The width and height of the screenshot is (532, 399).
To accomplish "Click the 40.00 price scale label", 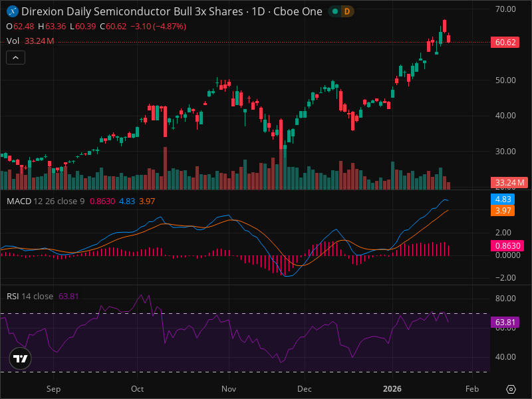I will [x=505, y=116].
